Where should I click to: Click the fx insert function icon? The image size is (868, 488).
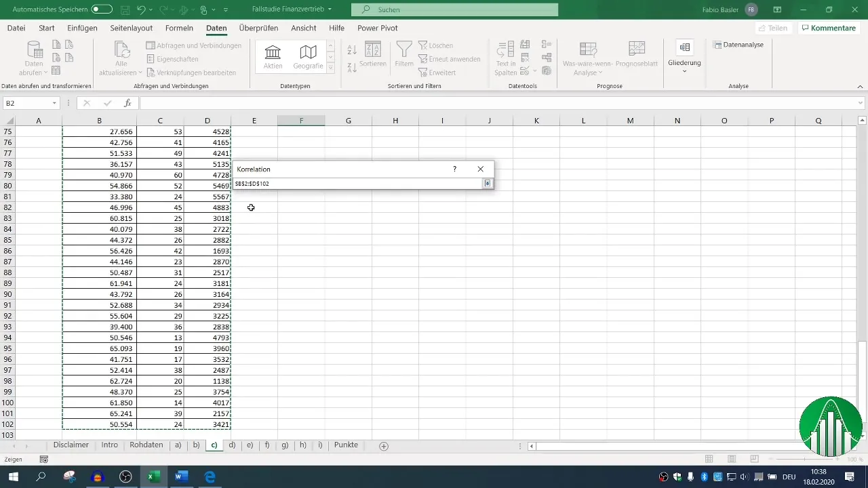[x=127, y=103]
